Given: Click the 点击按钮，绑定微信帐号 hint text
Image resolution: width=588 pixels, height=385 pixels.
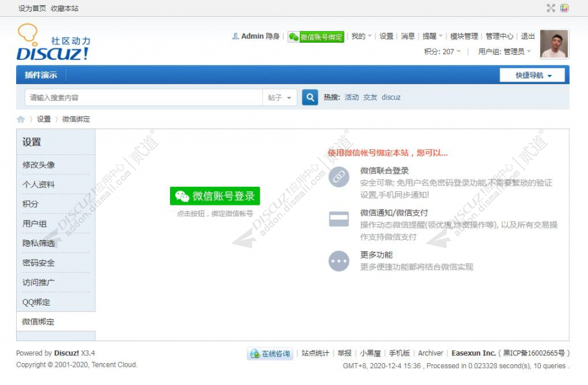Looking at the screenshot, I should pyautogui.click(x=215, y=214).
